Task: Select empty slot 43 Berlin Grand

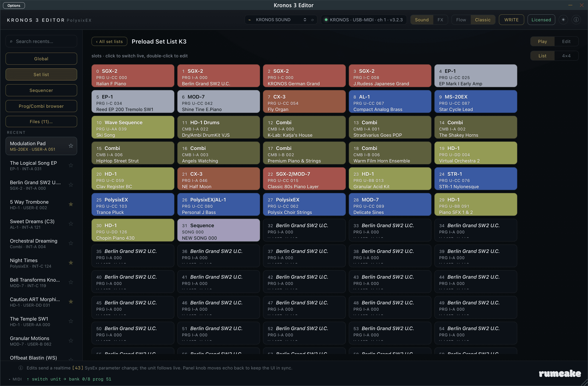Action: (x=390, y=281)
